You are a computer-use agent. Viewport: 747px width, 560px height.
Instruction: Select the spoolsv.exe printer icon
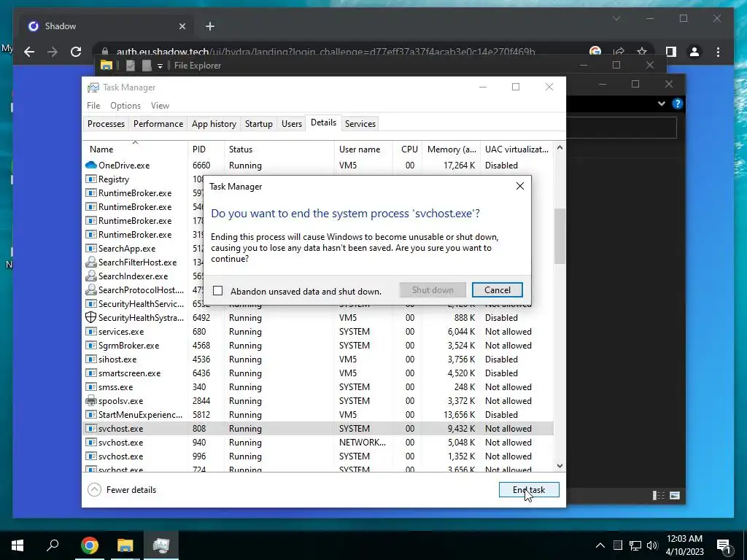coord(90,400)
